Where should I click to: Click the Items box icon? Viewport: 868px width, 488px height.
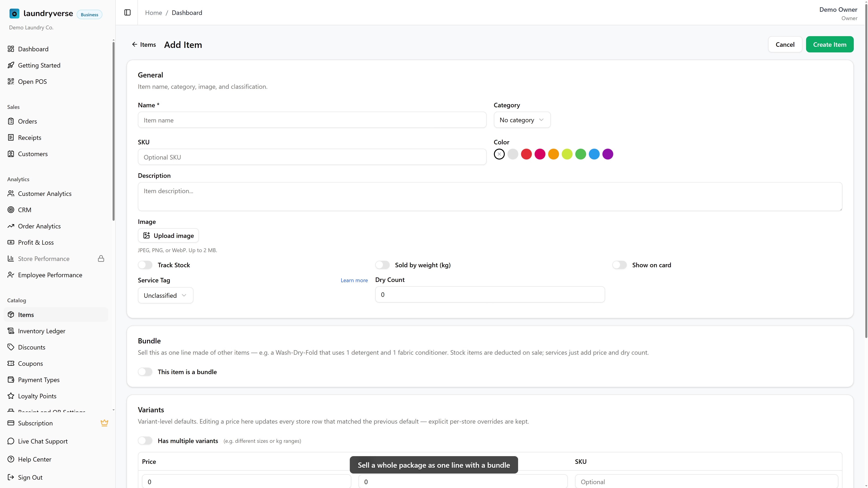click(11, 314)
